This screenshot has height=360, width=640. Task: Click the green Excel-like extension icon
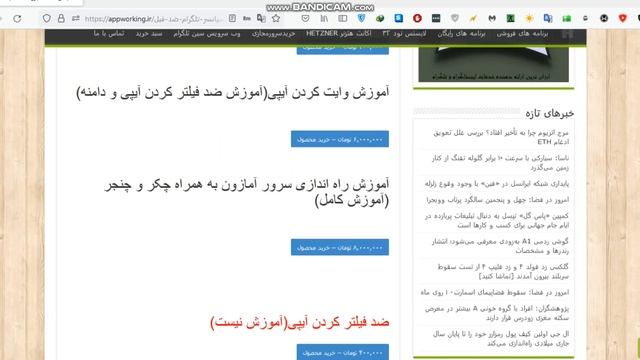point(511,18)
